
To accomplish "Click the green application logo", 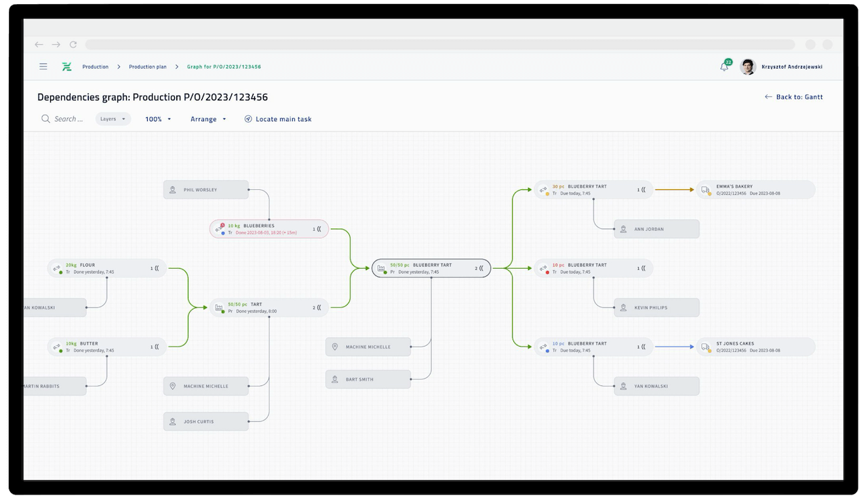I will point(66,66).
